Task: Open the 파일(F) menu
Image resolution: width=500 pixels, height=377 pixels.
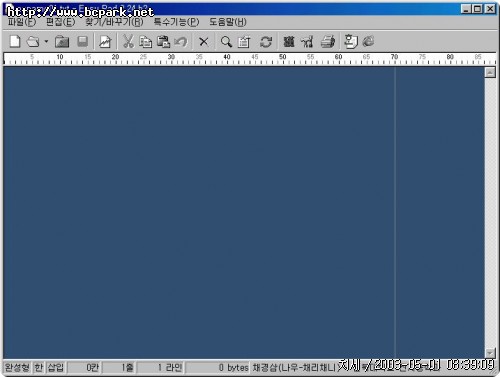Action: click(x=22, y=22)
